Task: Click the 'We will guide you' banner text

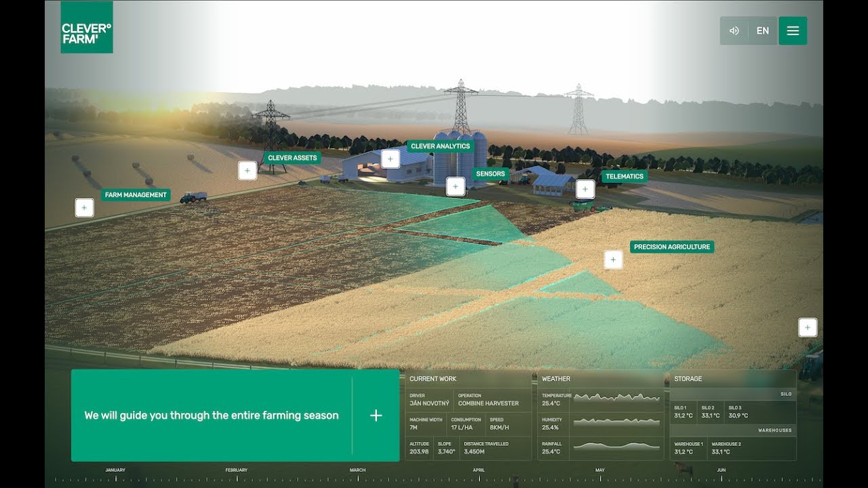Action: pos(212,415)
